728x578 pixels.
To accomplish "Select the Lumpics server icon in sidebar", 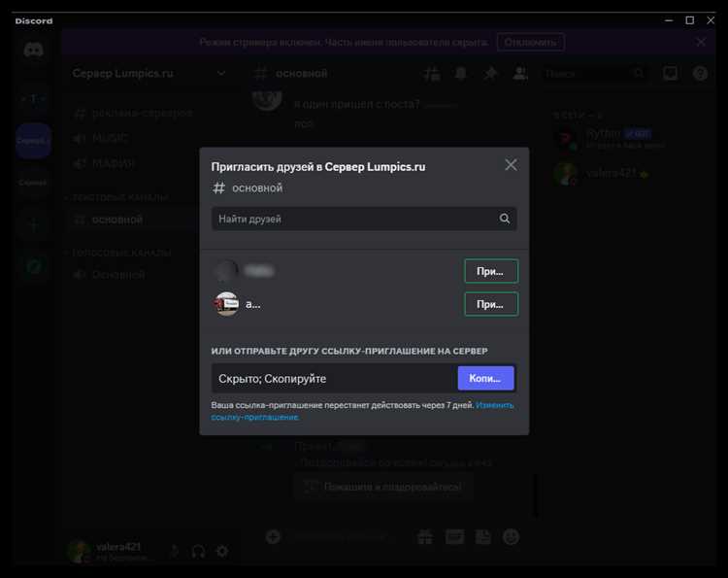I will pyautogui.click(x=33, y=141).
